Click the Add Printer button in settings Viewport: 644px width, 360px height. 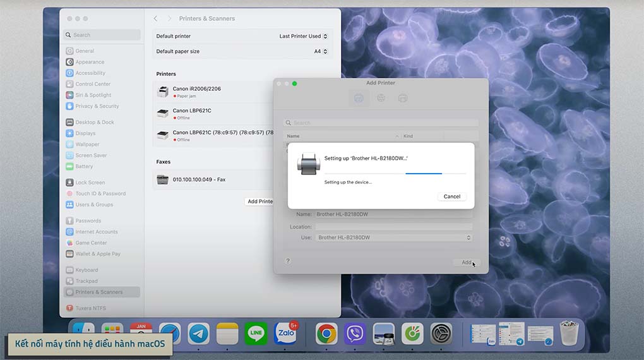point(259,201)
